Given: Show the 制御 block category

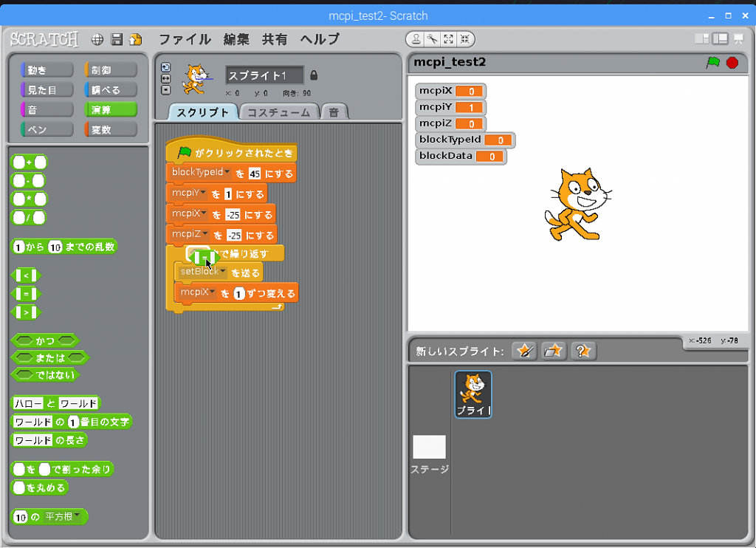Looking at the screenshot, I should (x=111, y=70).
